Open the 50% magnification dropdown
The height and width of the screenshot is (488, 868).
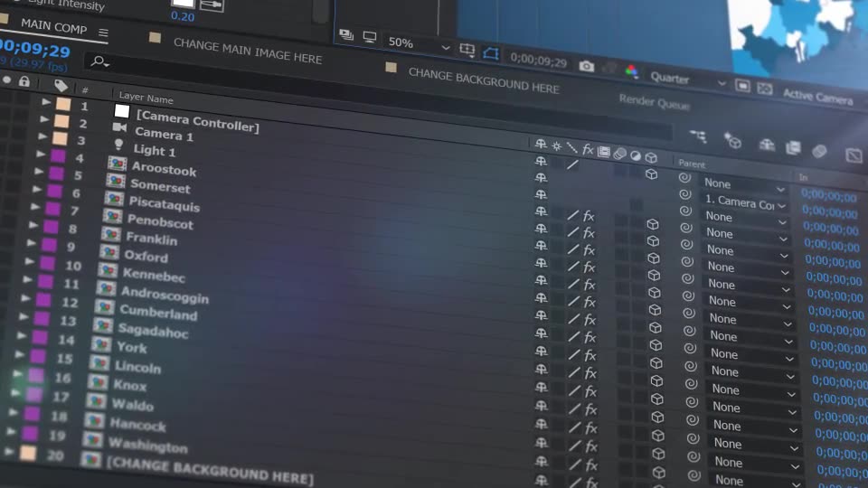(x=419, y=44)
